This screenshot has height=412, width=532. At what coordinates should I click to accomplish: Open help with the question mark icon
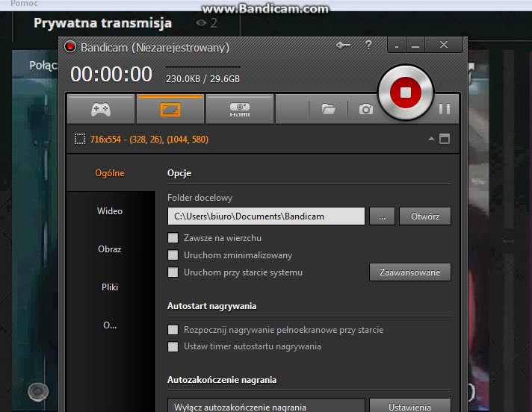coord(368,46)
